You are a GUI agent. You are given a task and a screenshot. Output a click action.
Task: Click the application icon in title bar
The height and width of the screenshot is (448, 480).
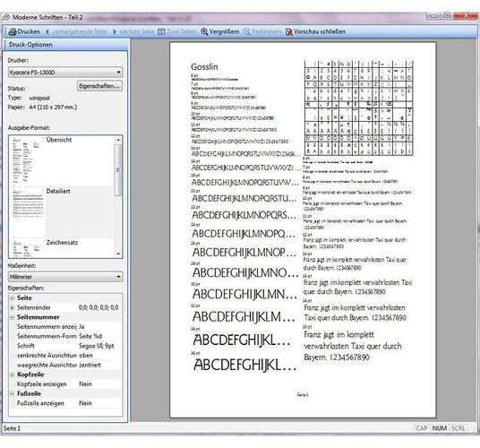point(5,17)
